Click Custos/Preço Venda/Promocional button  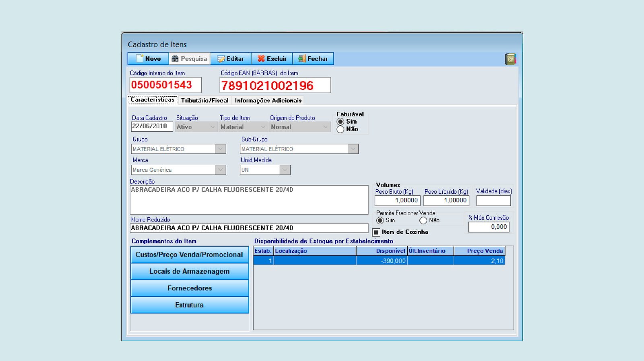click(x=190, y=255)
